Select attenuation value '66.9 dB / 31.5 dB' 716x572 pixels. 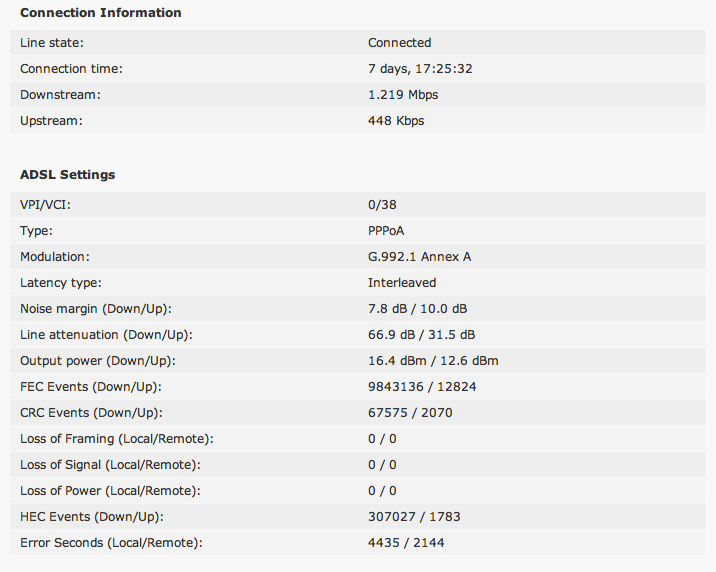(421, 335)
